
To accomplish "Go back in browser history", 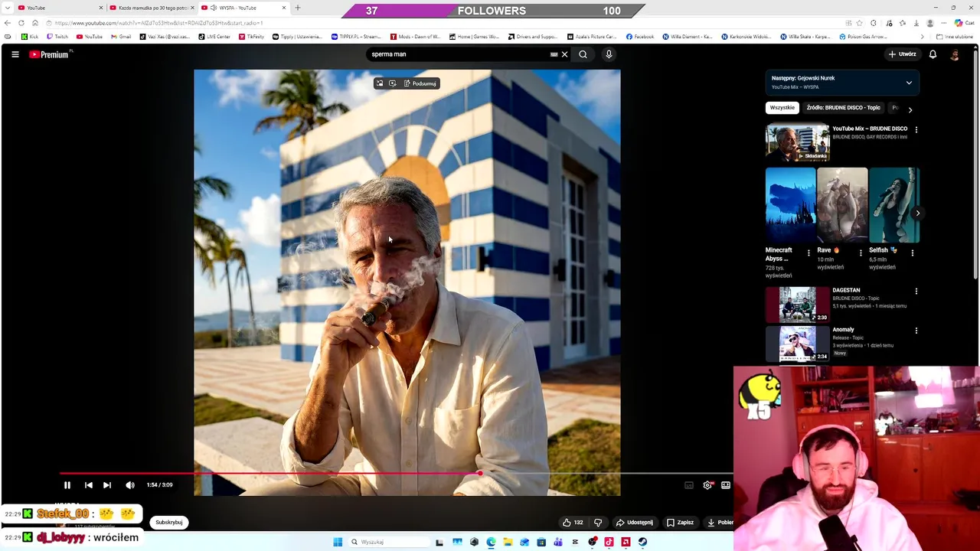I will click(8, 23).
